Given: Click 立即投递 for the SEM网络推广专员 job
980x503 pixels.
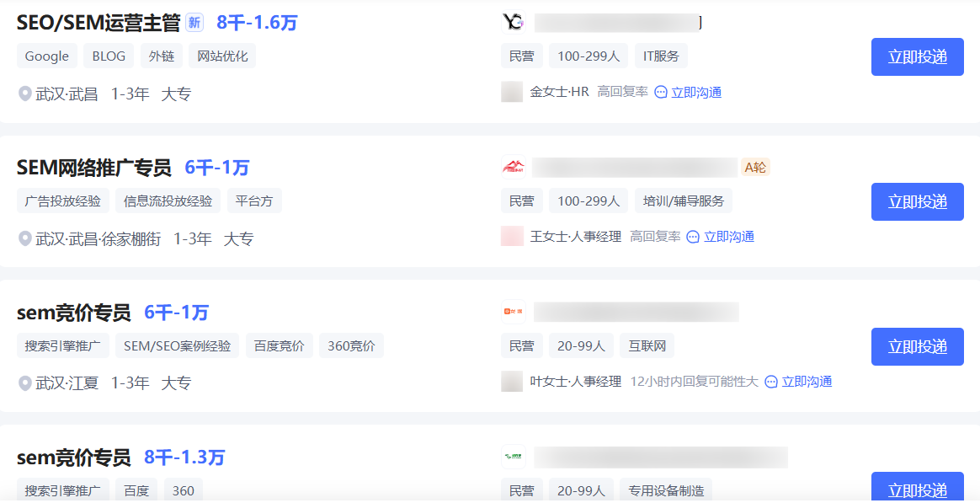Looking at the screenshot, I should pyautogui.click(x=917, y=201).
